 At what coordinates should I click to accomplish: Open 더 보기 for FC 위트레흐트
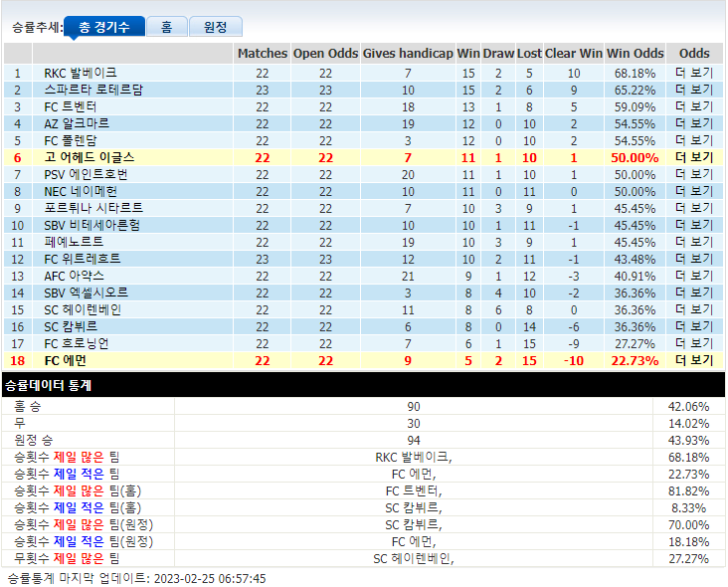[x=694, y=259]
